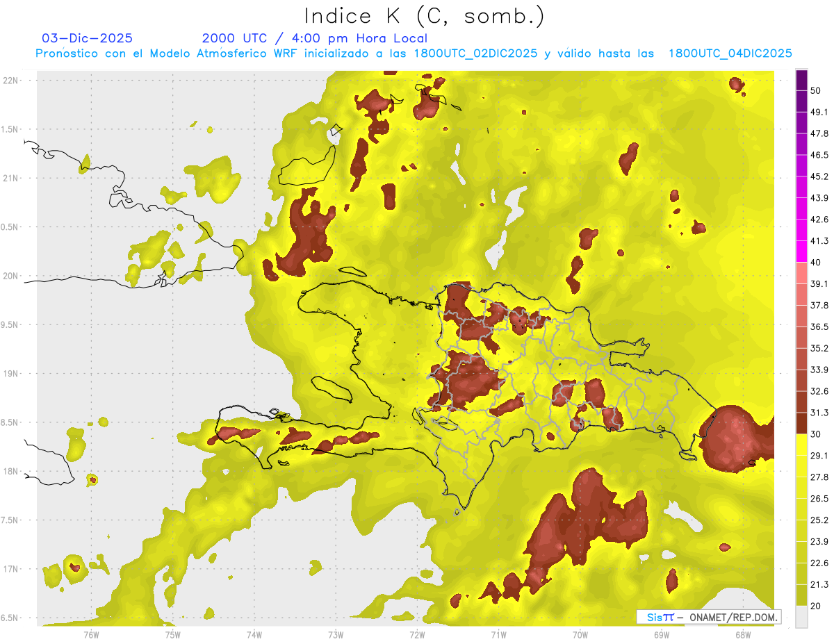
Task: Click the "76W" longitude axis label
Action: coord(91,635)
